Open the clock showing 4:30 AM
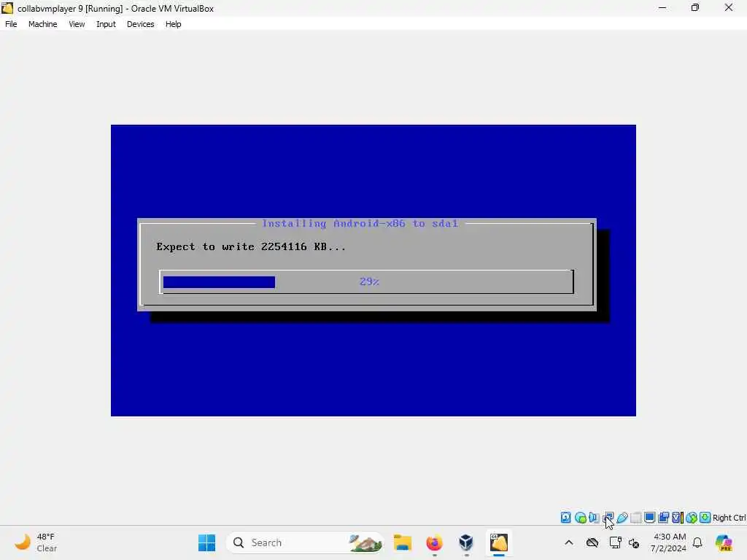This screenshot has height=560, width=747. [670, 542]
